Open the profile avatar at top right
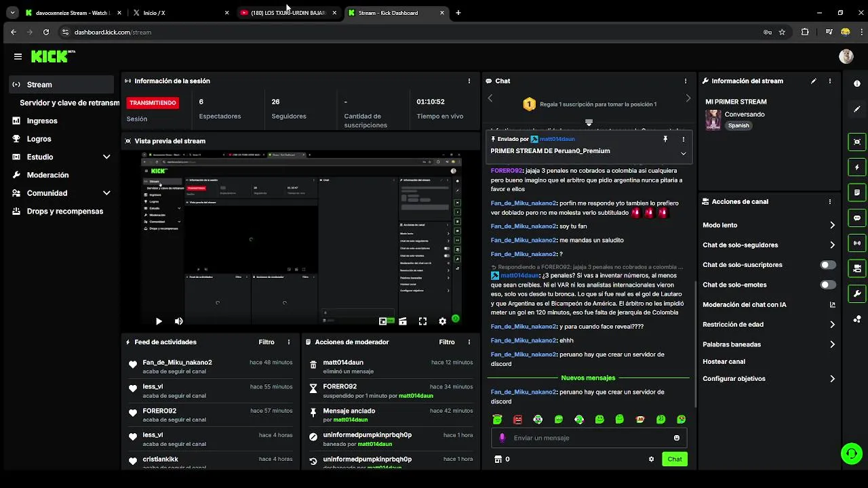 [x=846, y=57]
